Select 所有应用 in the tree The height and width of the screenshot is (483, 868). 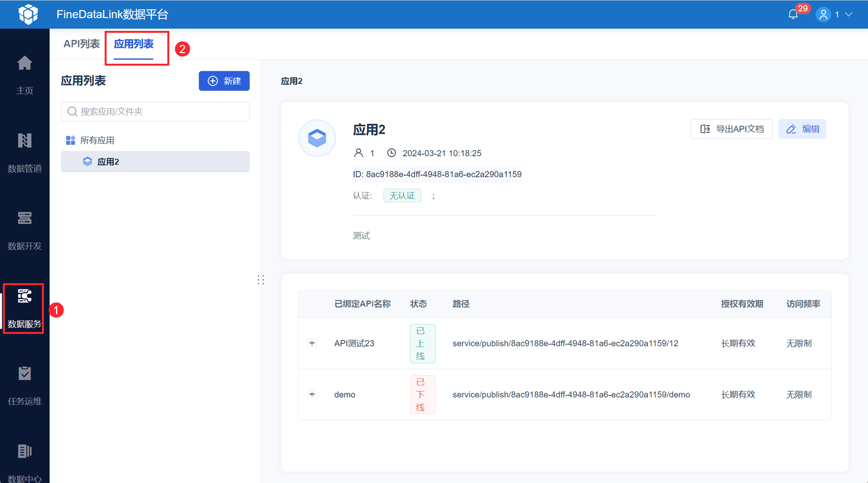click(97, 140)
